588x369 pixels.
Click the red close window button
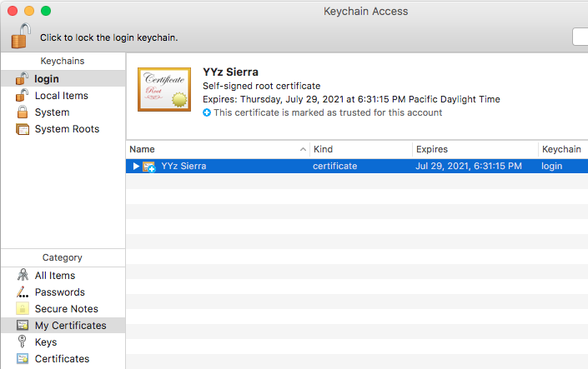click(13, 11)
